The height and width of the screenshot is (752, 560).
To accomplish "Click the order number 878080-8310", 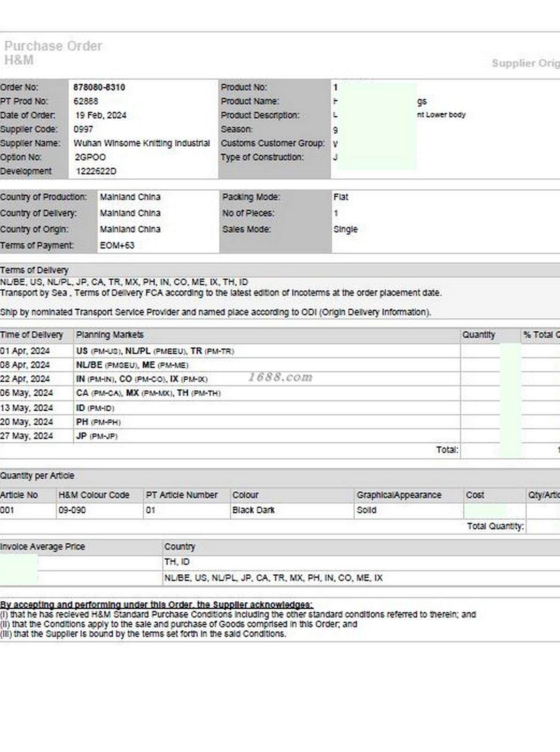I will pyautogui.click(x=99, y=87).
